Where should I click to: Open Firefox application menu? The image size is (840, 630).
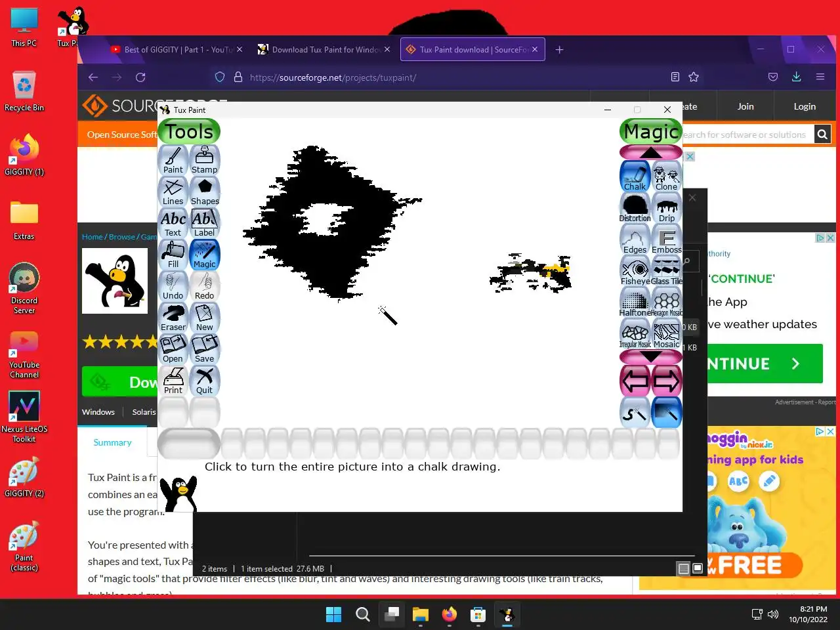pos(820,77)
